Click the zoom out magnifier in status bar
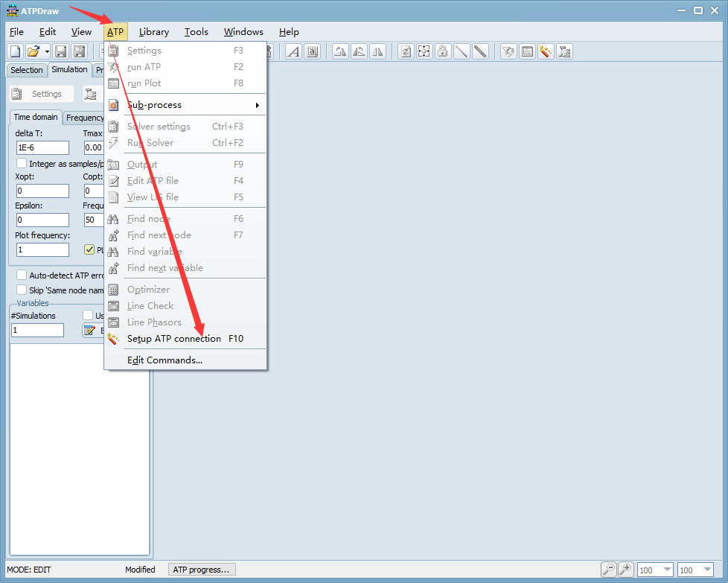The width and height of the screenshot is (728, 583). (x=609, y=570)
